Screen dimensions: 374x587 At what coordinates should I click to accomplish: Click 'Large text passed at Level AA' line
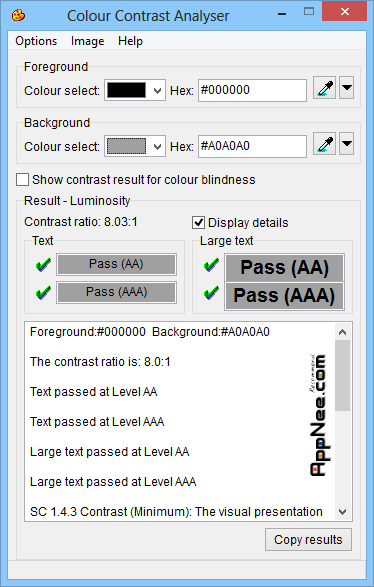click(x=110, y=451)
